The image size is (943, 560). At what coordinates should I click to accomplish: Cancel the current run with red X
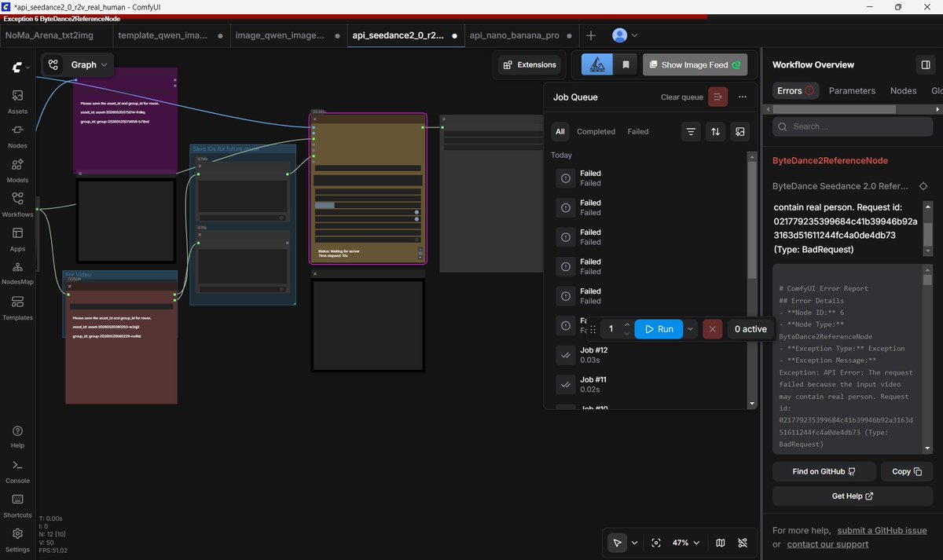point(712,329)
